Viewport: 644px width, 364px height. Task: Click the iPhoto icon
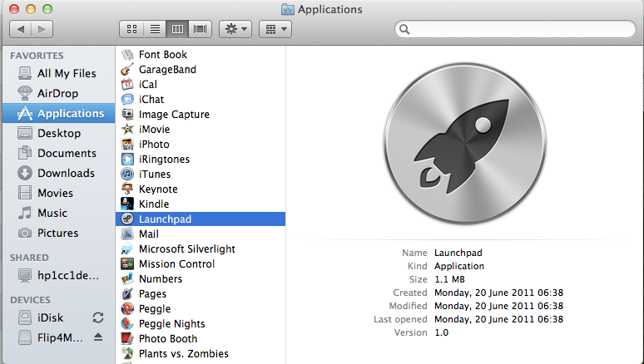click(128, 144)
